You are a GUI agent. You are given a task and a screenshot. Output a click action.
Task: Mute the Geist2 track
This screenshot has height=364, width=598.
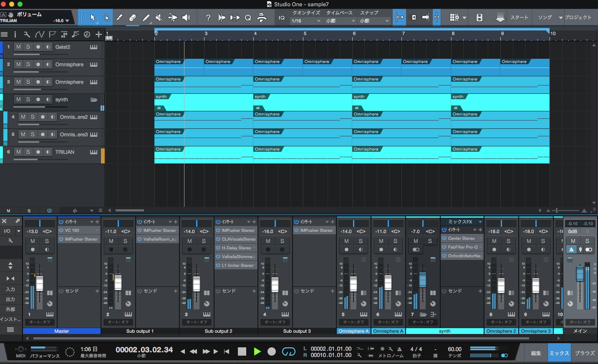pyautogui.click(x=18, y=47)
